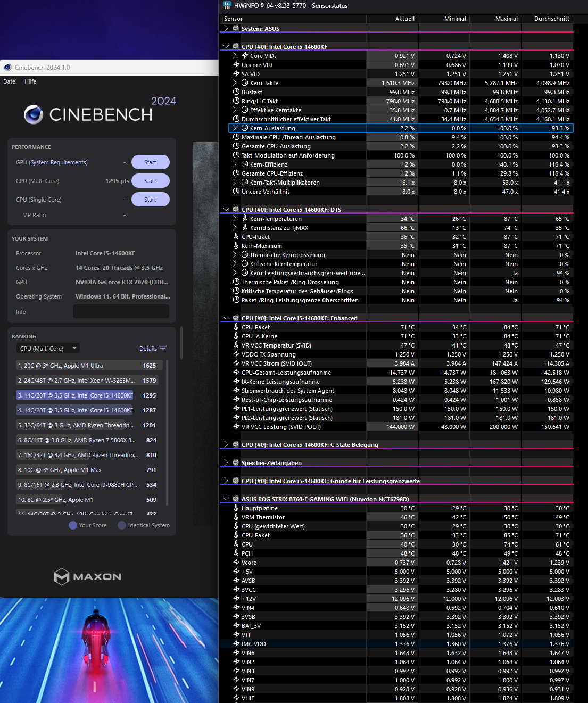This screenshot has width=588, height=703.
Task: Click the voltage icon beside IMC VDD
Action: (236, 644)
